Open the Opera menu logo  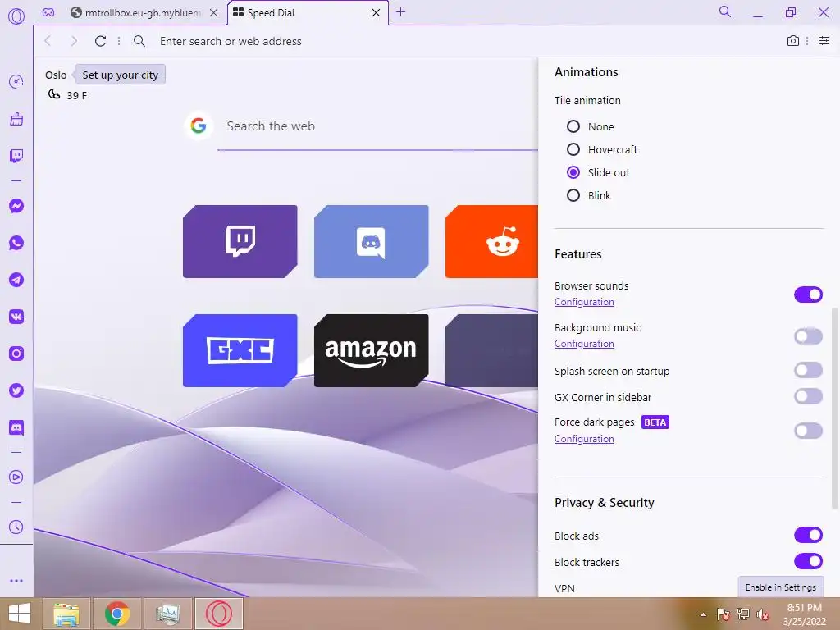16,16
